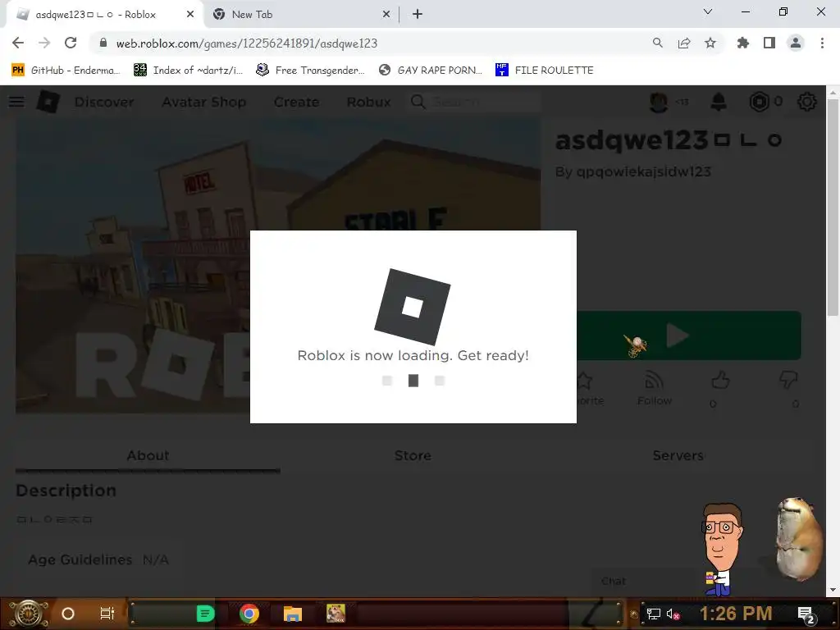This screenshot has height=630, width=840.
Task: Open the GitHub - Enderma bookmark
Action: point(66,71)
